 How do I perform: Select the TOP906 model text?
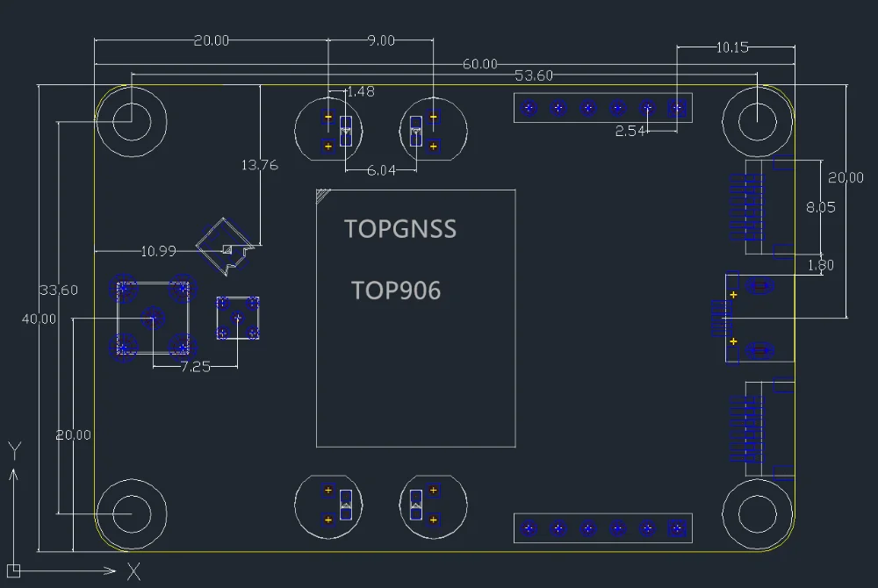(395, 290)
